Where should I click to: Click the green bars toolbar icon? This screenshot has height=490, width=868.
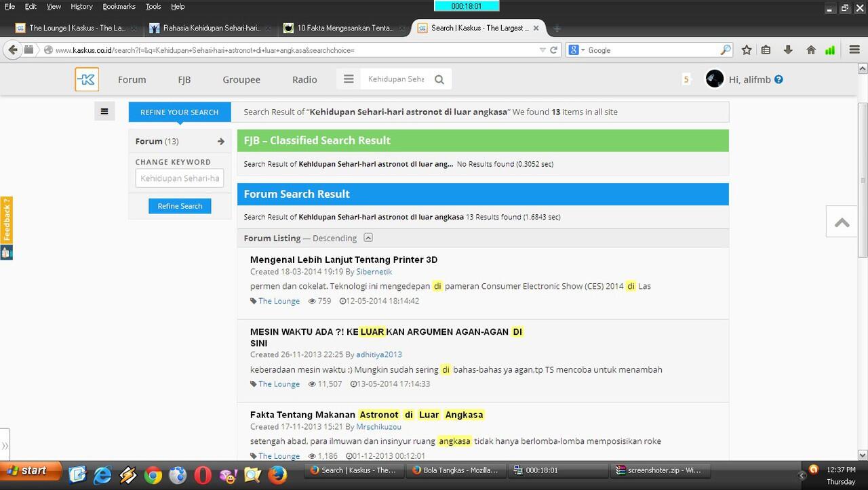tap(830, 49)
